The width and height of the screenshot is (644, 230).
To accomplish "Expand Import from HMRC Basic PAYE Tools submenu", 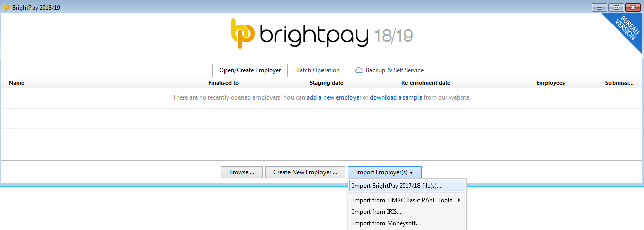I will (407, 200).
